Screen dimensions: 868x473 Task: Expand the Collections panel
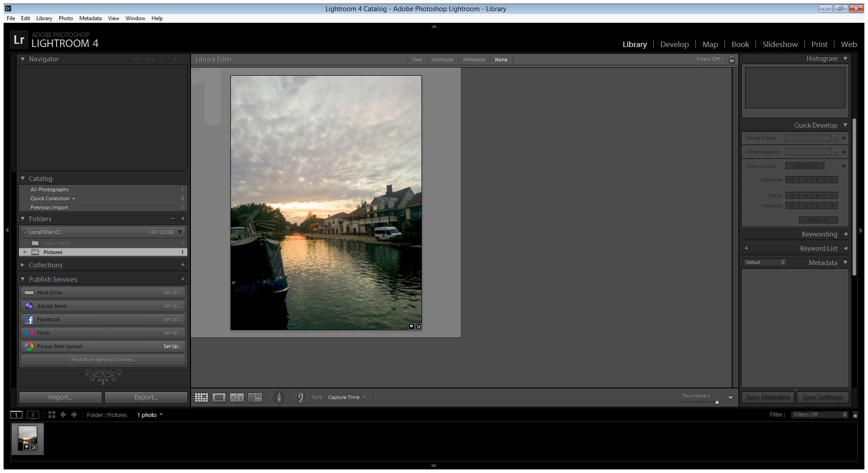tap(23, 265)
